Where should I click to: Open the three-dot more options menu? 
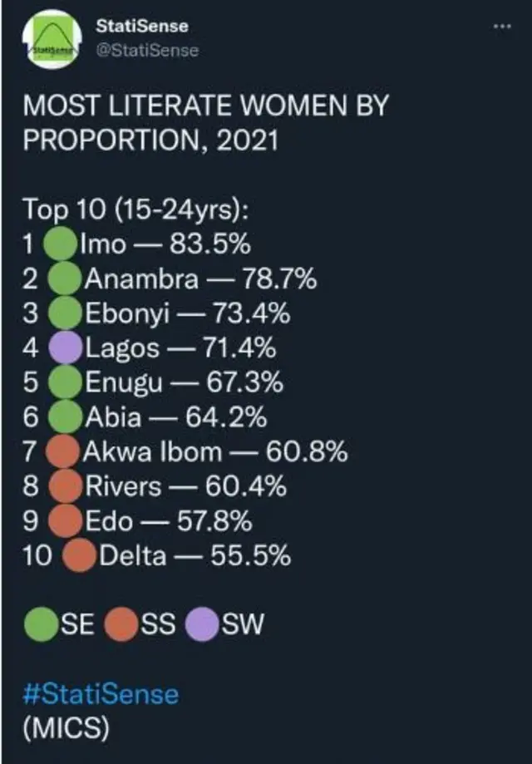click(x=502, y=26)
